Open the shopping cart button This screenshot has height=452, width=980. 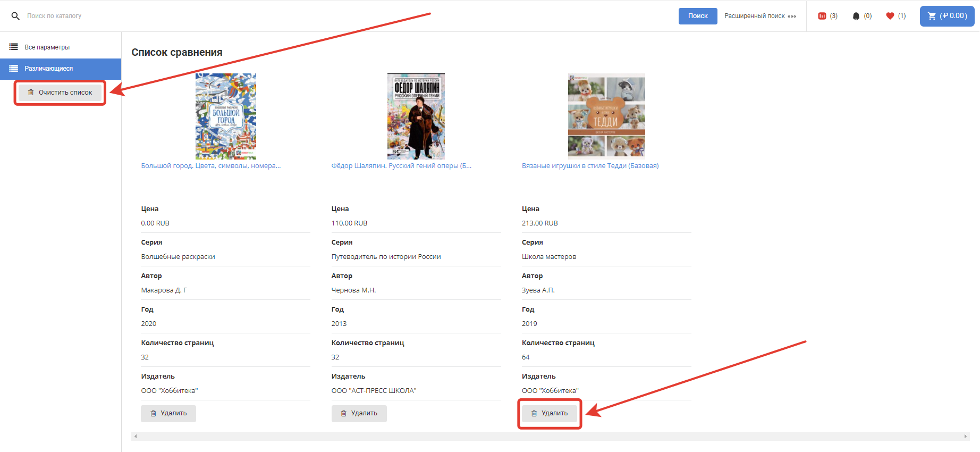pos(947,16)
